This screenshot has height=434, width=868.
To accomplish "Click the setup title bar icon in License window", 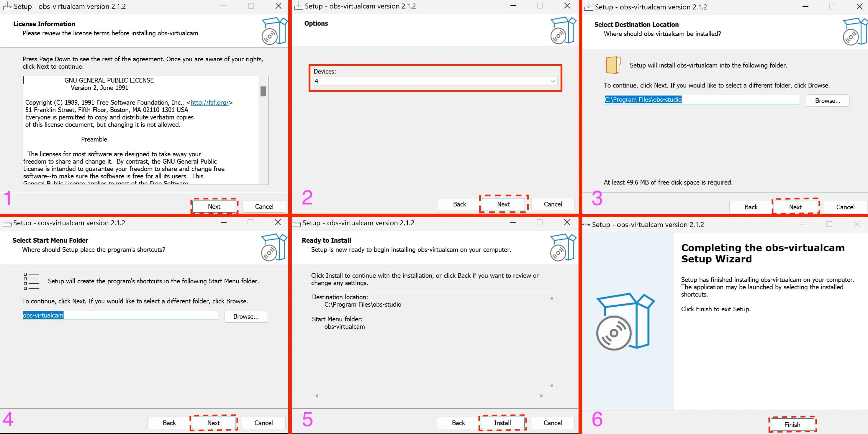I will coord(7,6).
